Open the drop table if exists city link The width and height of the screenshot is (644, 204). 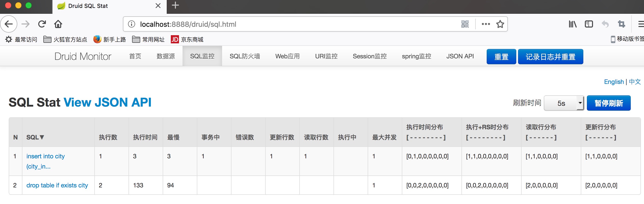click(x=57, y=185)
